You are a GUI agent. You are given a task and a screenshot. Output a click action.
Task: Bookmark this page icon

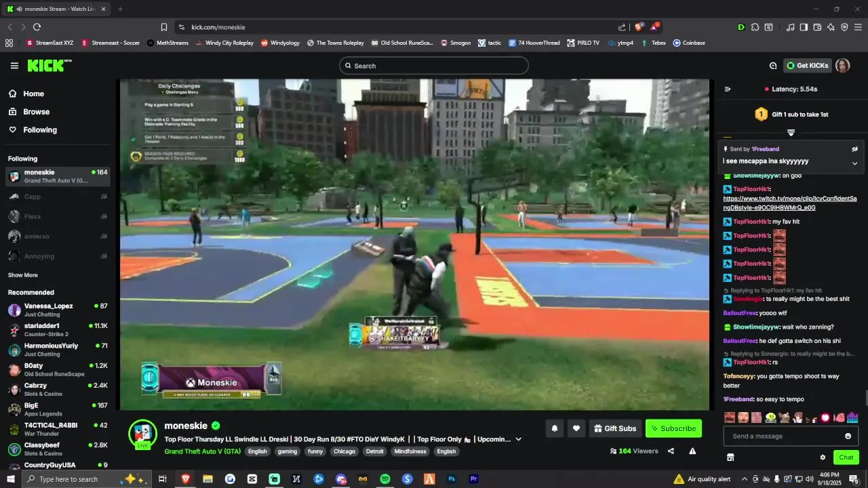[164, 27]
